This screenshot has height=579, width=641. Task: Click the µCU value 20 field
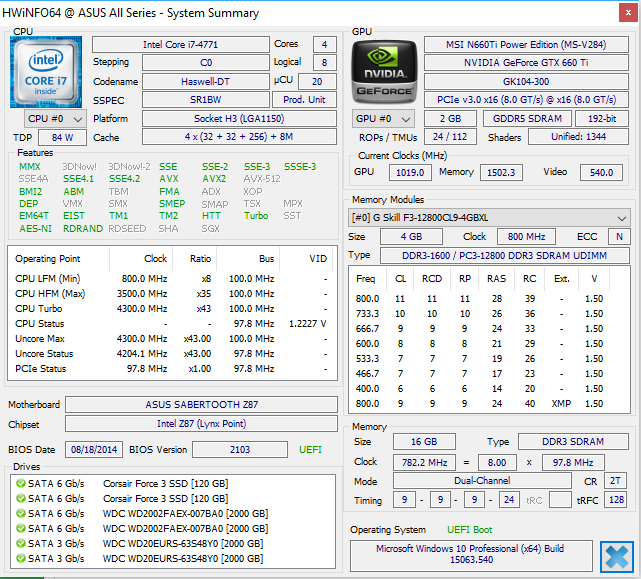point(317,81)
